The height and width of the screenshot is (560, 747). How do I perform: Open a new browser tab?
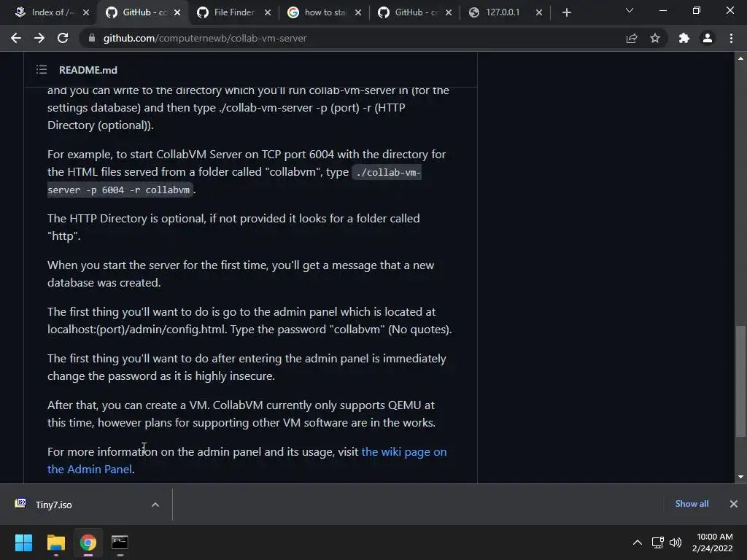pyautogui.click(x=566, y=12)
